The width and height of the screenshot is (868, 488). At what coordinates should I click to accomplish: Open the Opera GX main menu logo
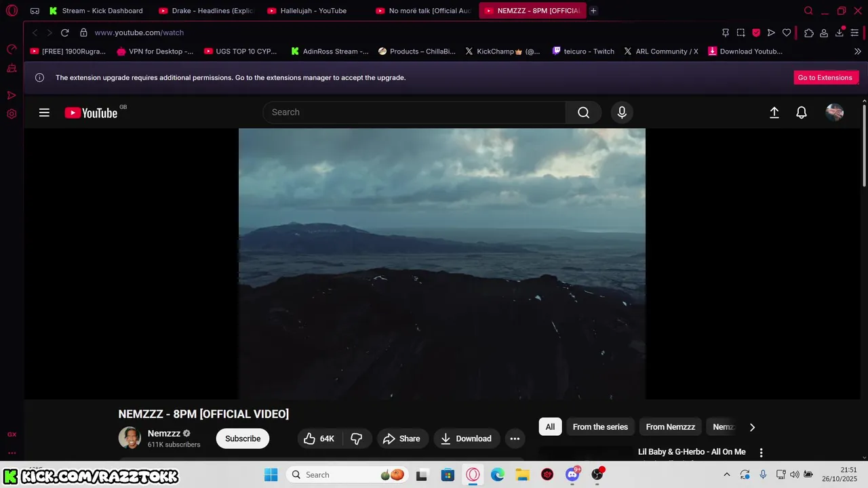(x=12, y=11)
